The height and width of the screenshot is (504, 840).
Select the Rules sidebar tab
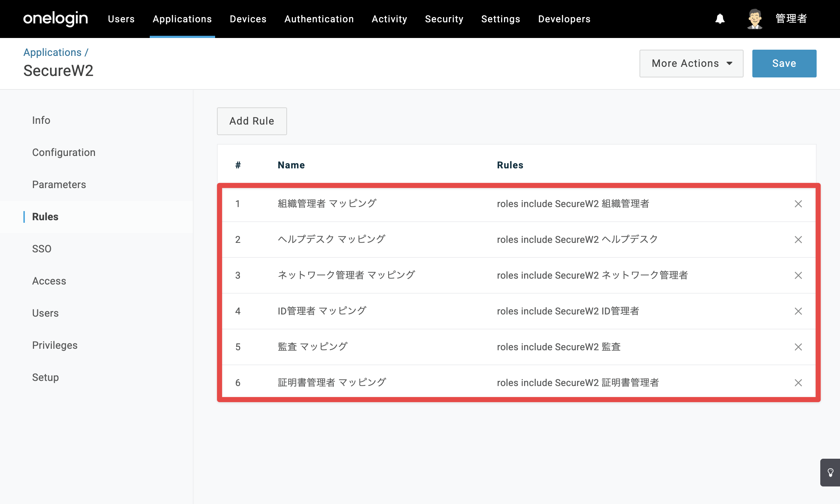coord(45,217)
